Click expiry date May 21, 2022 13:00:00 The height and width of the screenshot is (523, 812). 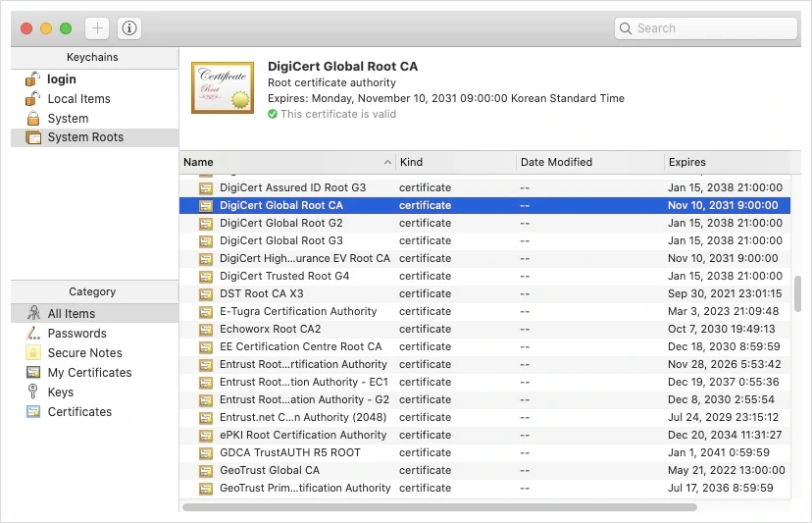click(x=726, y=470)
